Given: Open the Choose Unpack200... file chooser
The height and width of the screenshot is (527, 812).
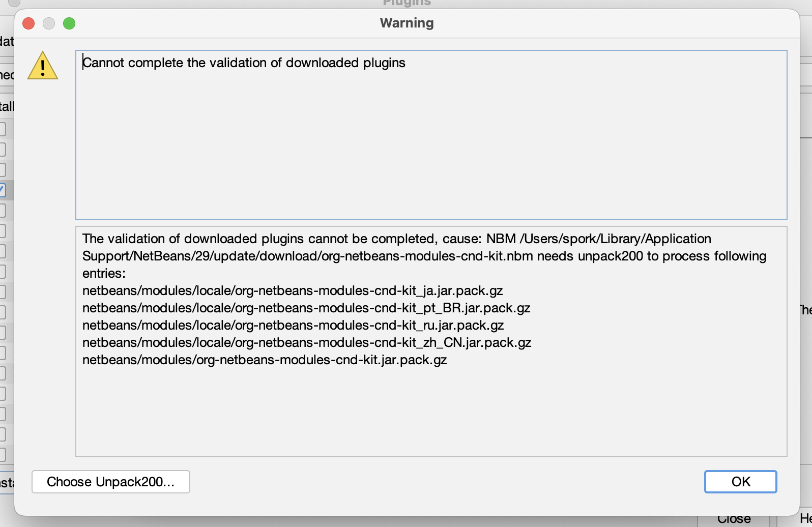Looking at the screenshot, I should tap(111, 482).
